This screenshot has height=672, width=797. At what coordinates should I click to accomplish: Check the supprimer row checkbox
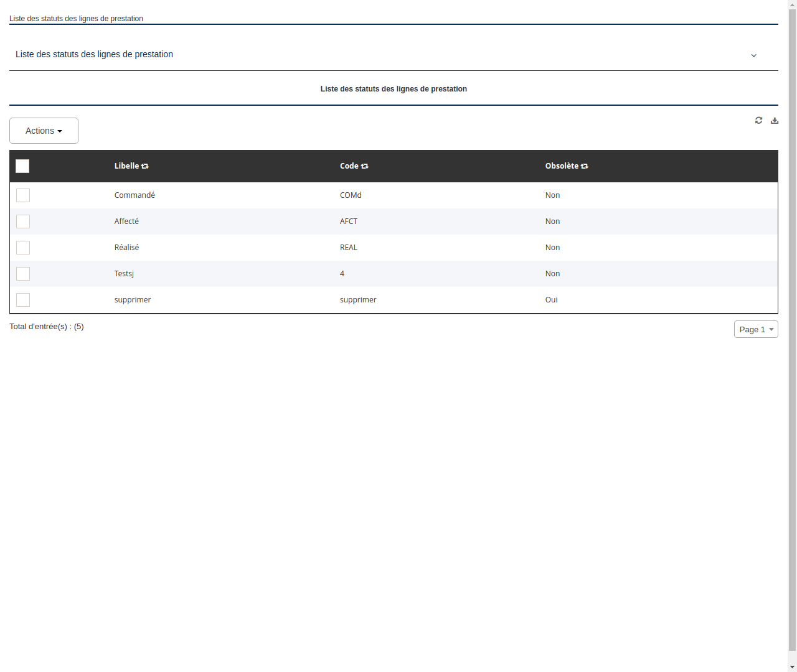point(23,300)
